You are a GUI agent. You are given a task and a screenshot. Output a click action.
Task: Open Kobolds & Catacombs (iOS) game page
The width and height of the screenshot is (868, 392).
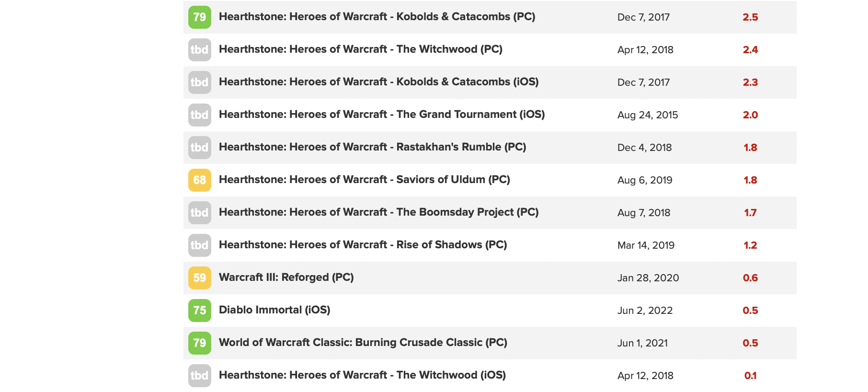pyautogui.click(x=378, y=82)
